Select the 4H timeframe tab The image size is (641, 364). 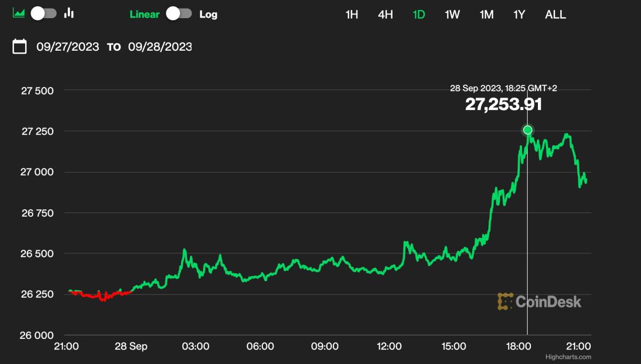385,14
